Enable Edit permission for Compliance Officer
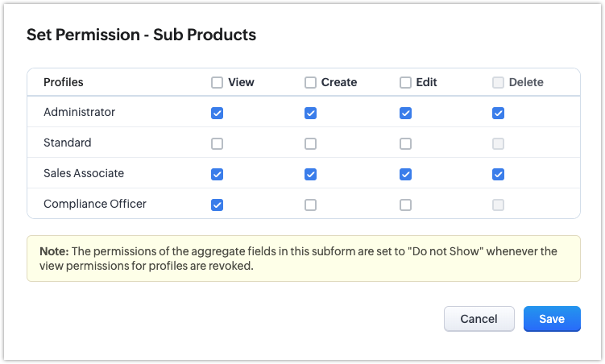Viewport: 605px width, 364px height. (x=405, y=205)
